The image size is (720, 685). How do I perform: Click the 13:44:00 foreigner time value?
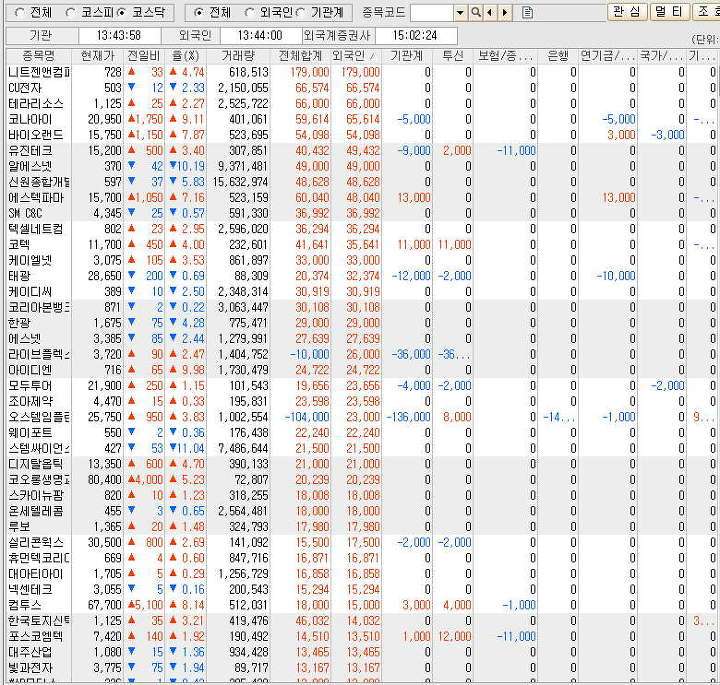[260, 35]
